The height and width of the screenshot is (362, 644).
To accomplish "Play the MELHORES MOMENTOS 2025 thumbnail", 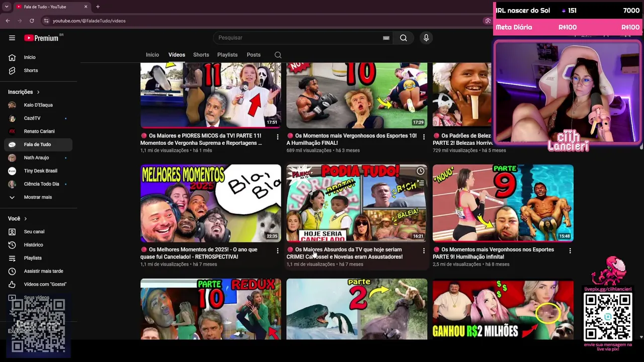I will coord(211,203).
